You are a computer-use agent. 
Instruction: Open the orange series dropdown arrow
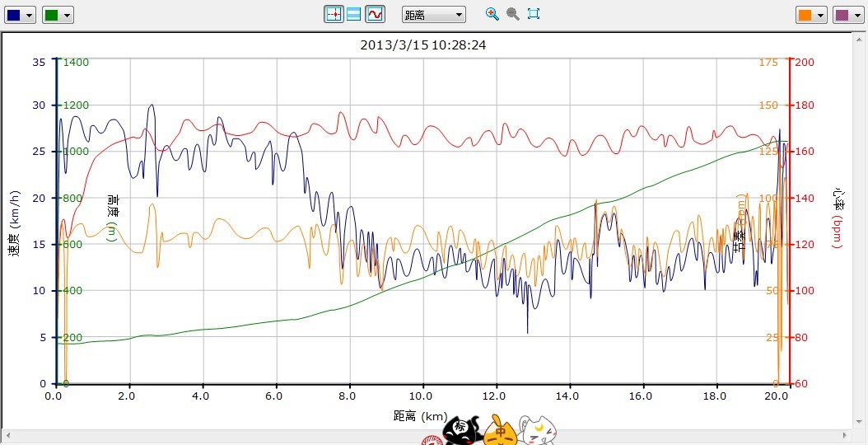point(819,15)
